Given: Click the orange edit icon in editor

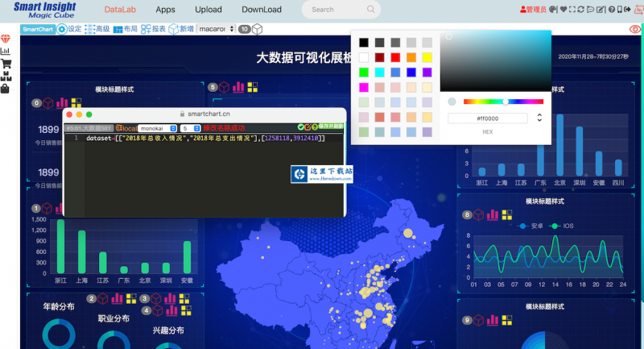Looking at the screenshot, I should pos(308,127).
